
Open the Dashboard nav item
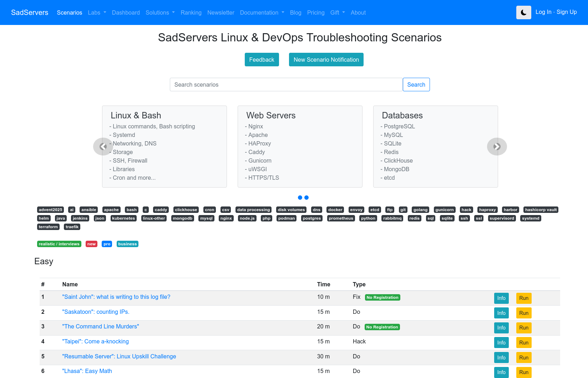(x=126, y=12)
